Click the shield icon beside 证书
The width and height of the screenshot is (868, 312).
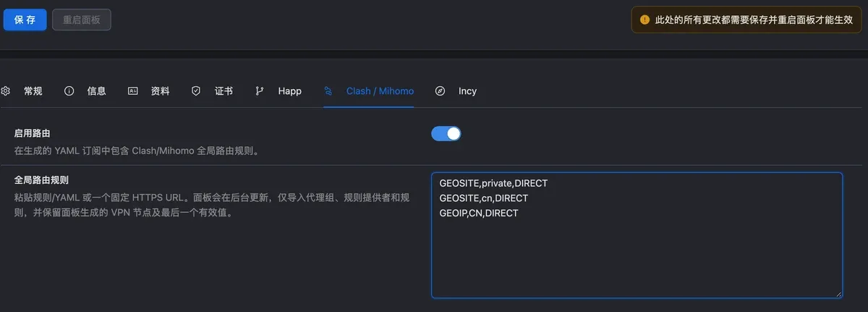point(196,91)
